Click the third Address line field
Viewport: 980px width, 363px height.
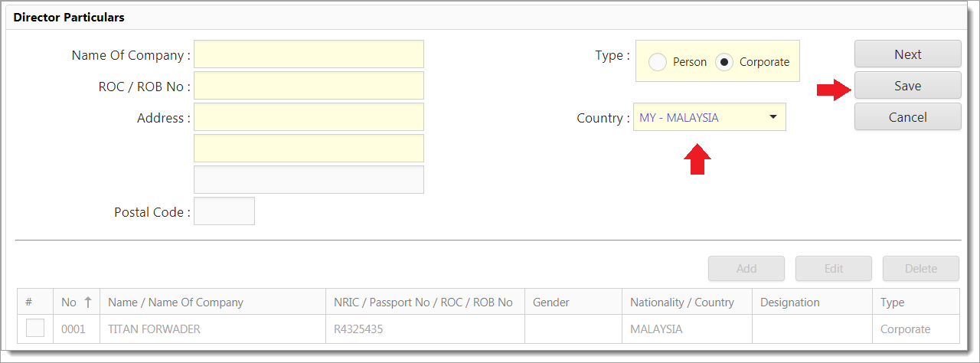click(x=309, y=180)
